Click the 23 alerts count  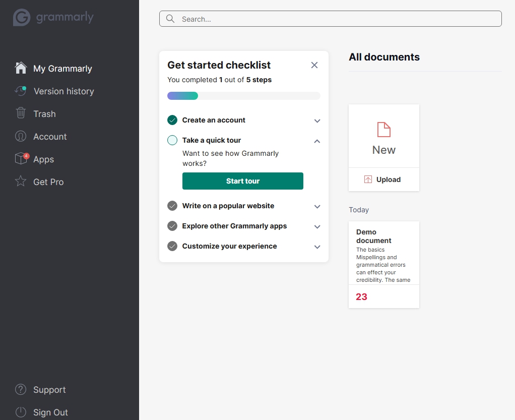361,297
